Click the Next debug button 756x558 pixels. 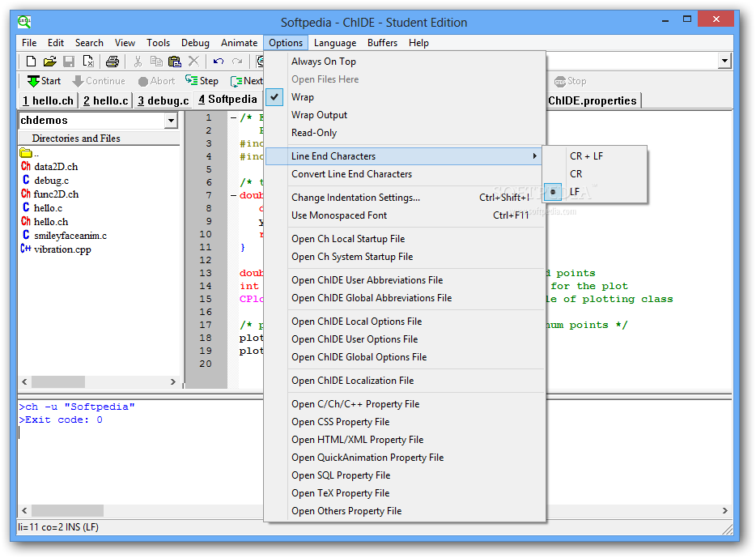[x=246, y=81]
